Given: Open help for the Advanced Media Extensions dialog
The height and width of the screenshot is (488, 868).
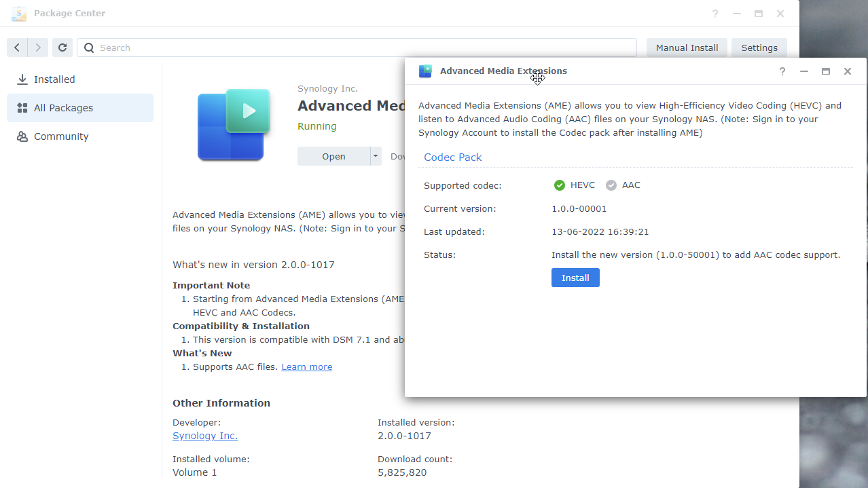Looking at the screenshot, I should tap(782, 71).
